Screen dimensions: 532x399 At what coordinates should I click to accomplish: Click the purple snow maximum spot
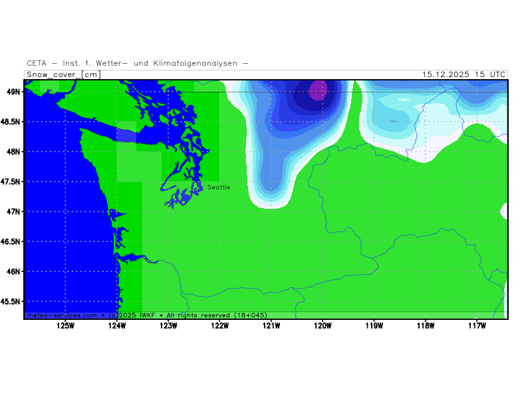319,90
